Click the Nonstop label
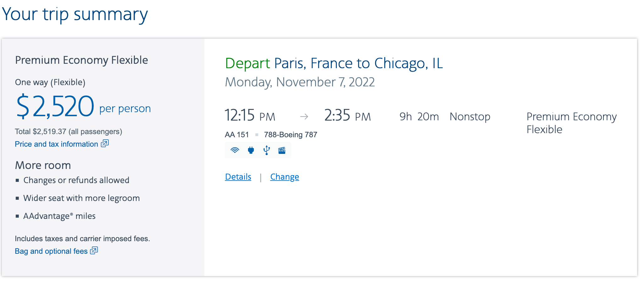The height and width of the screenshot is (282, 644). pos(470,117)
